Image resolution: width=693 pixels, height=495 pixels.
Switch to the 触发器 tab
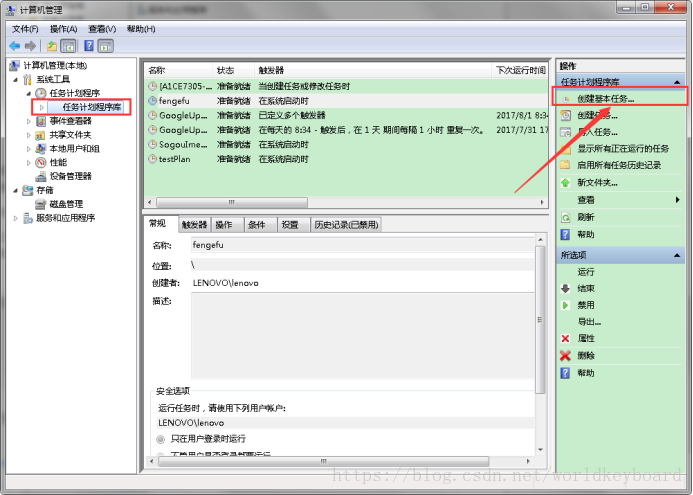click(194, 225)
